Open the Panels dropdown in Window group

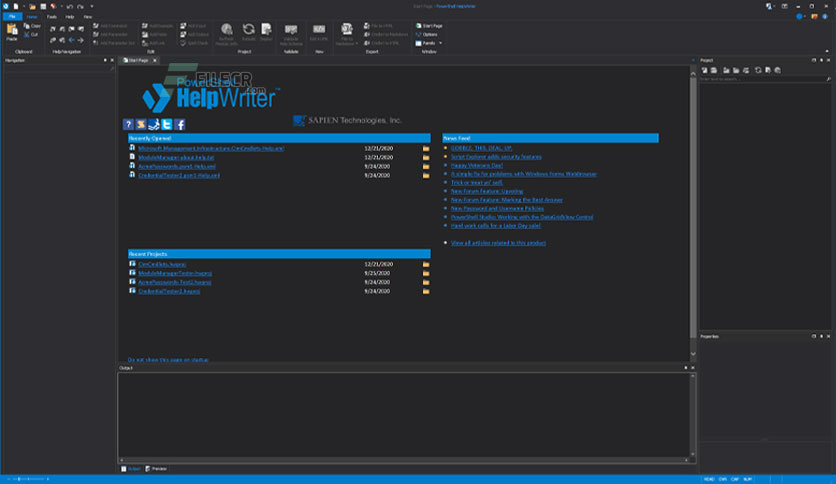point(429,43)
